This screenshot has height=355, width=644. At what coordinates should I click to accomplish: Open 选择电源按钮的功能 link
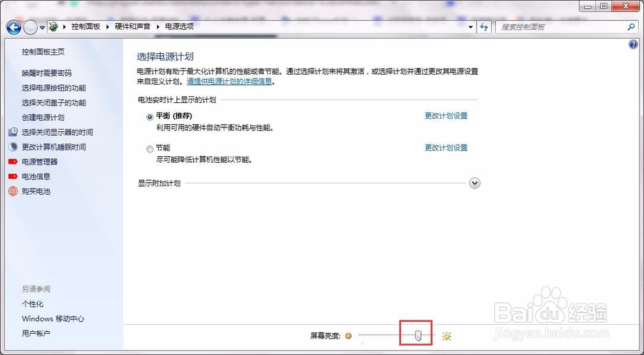[54, 87]
